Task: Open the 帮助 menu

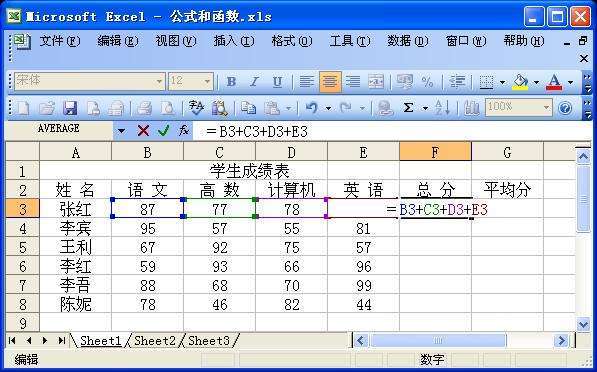Action: coord(524,41)
